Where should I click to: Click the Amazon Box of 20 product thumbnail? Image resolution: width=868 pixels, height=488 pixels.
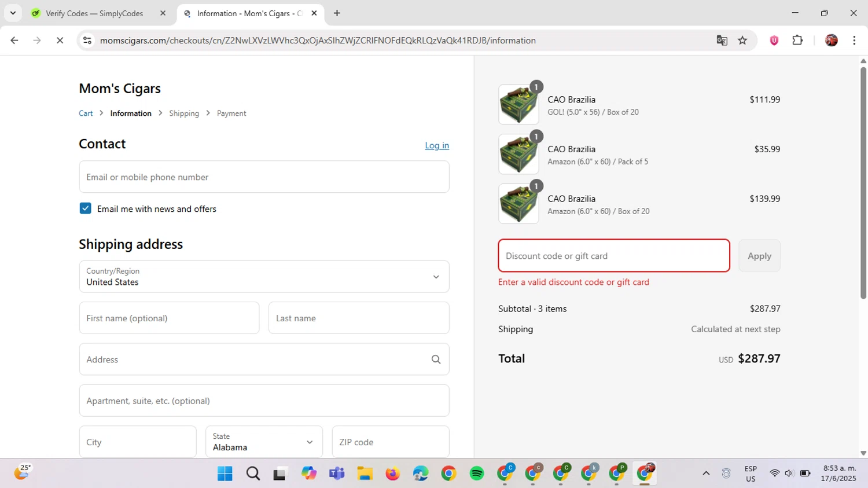(518, 204)
